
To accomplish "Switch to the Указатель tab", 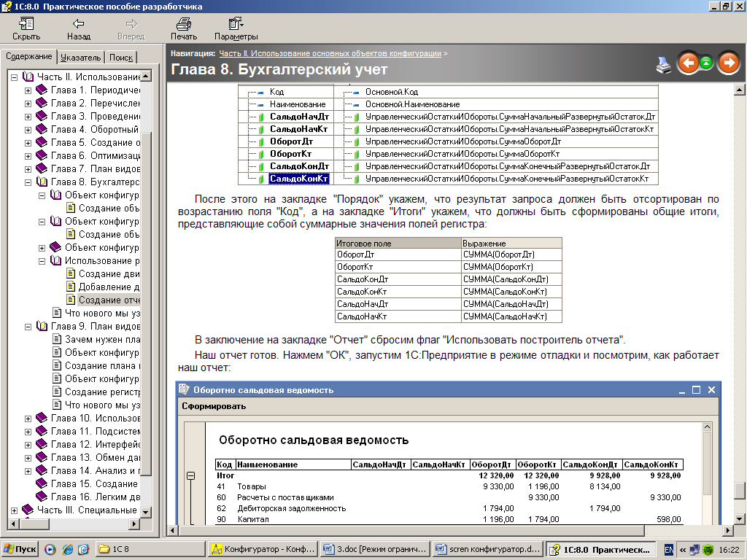I will pos(81,58).
